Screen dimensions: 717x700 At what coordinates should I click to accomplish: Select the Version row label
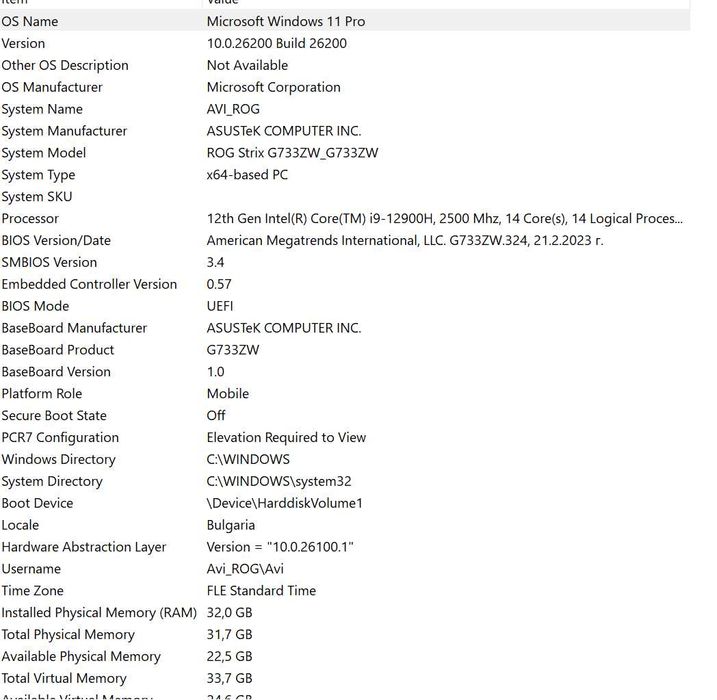(23, 43)
